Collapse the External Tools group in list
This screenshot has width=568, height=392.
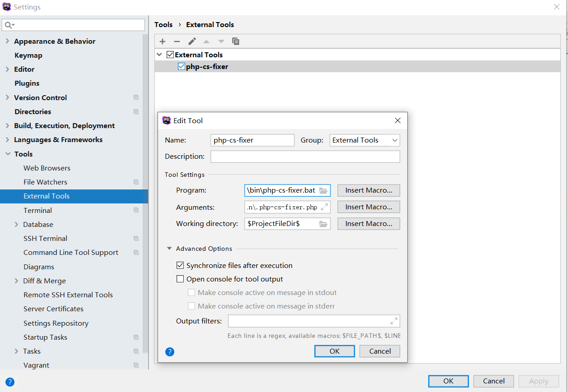(x=159, y=55)
